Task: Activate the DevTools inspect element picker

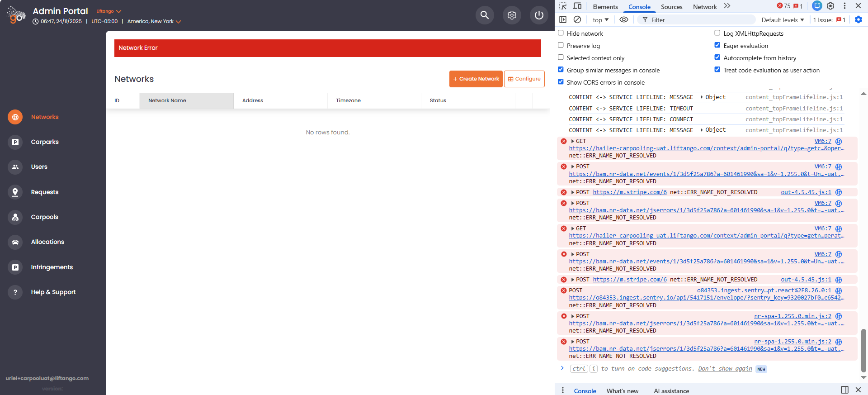Action: coord(563,6)
